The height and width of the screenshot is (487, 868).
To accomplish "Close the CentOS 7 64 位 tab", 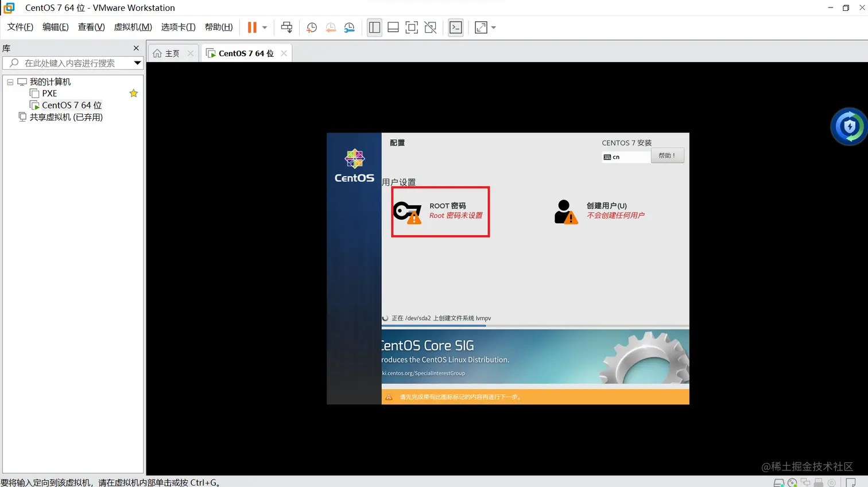I will click(284, 53).
